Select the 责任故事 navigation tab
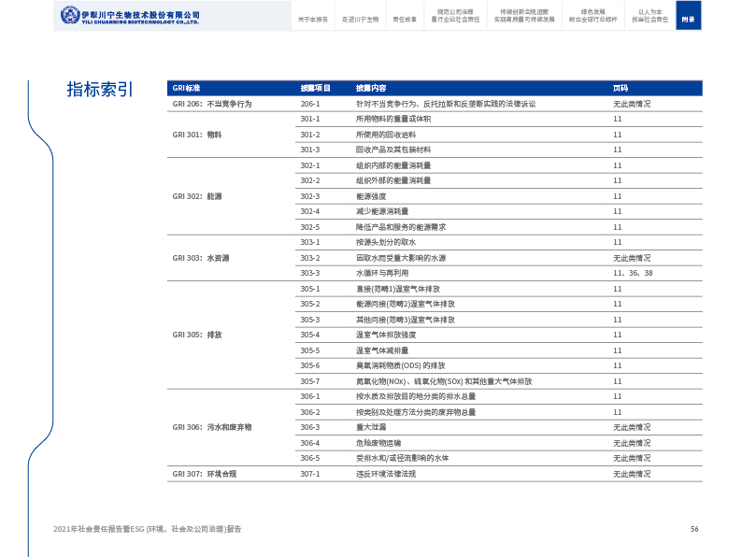The height and width of the screenshot is (557, 756). 404,19
